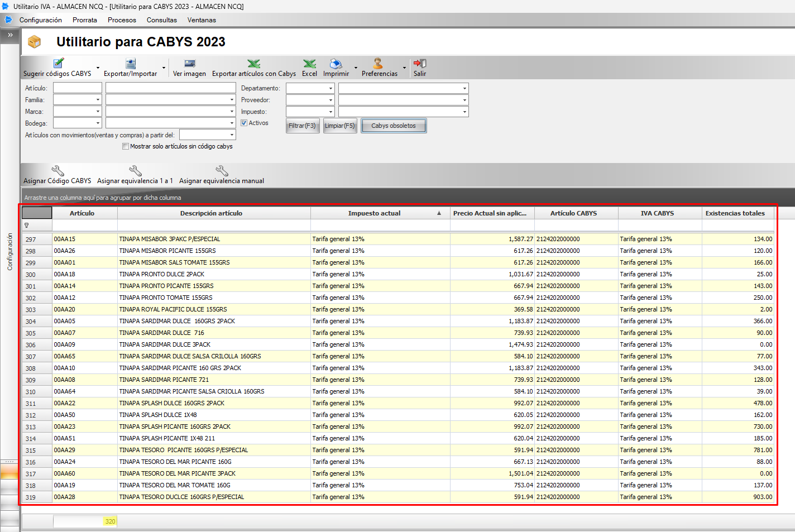The height and width of the screenshot is (532, 795).
Task: Open the movement start date dropdown
Action: point(232,135)
